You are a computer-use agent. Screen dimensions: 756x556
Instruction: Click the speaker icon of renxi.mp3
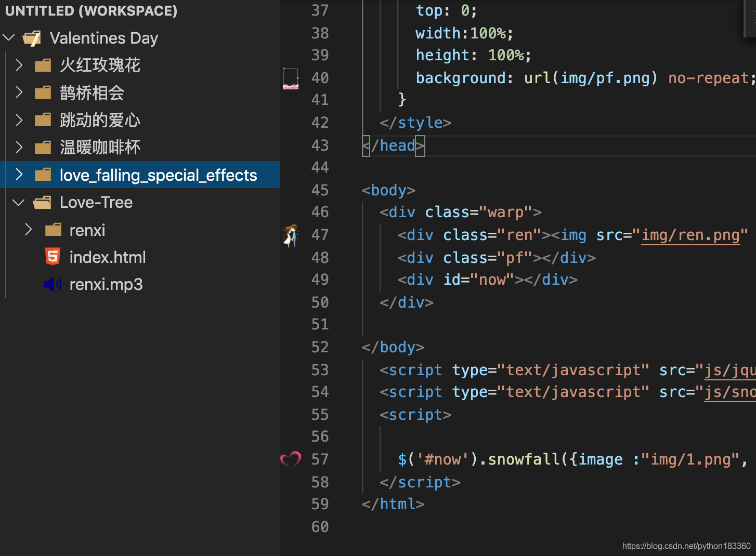click(53, 284)
